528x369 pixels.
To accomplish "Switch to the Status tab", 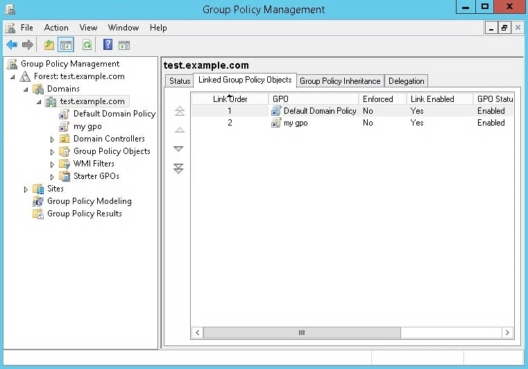I will pyautogui.click(x=179, y=81).
